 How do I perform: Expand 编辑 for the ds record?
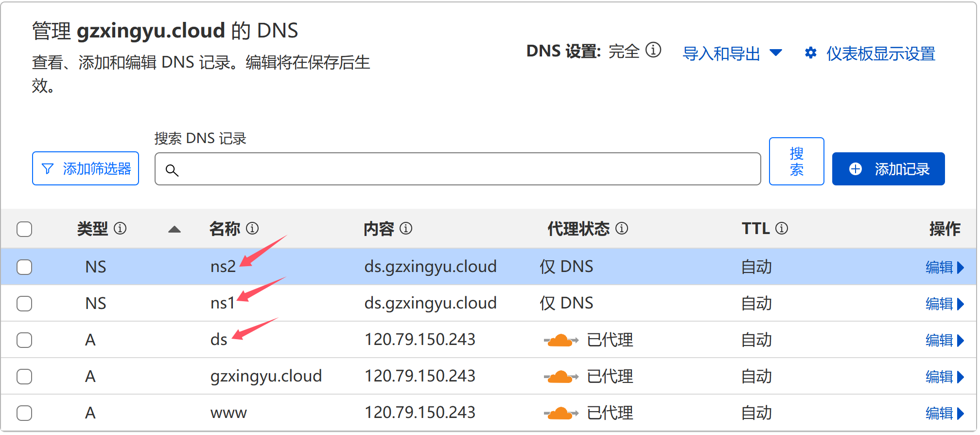click(945, 340)
